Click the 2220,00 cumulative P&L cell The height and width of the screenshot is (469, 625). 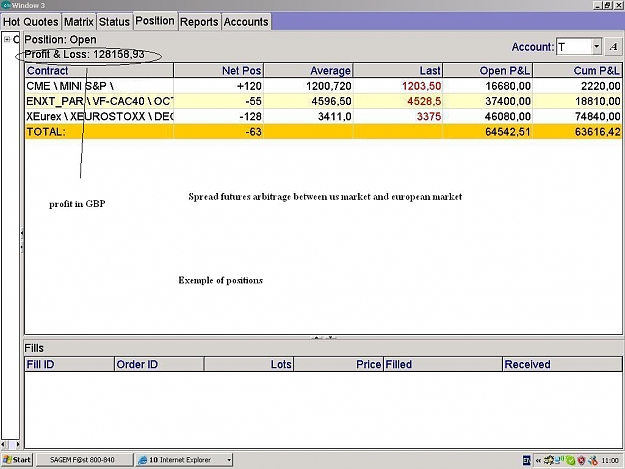click(578, 86)
